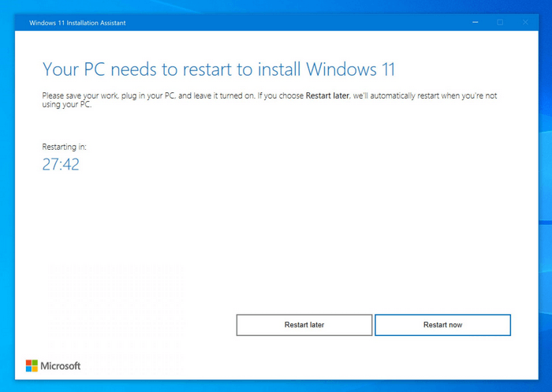Minimize the Installation Assistant window

pos(475,22)
